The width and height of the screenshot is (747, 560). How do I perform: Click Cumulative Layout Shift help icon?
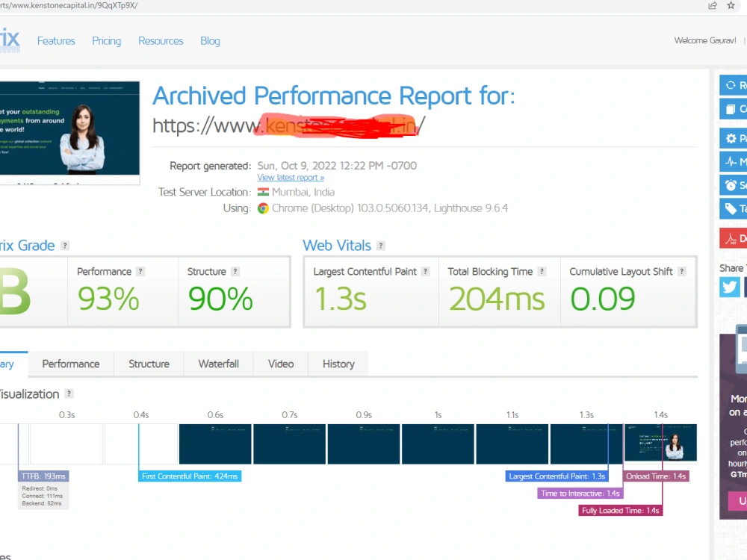point(682,272)
